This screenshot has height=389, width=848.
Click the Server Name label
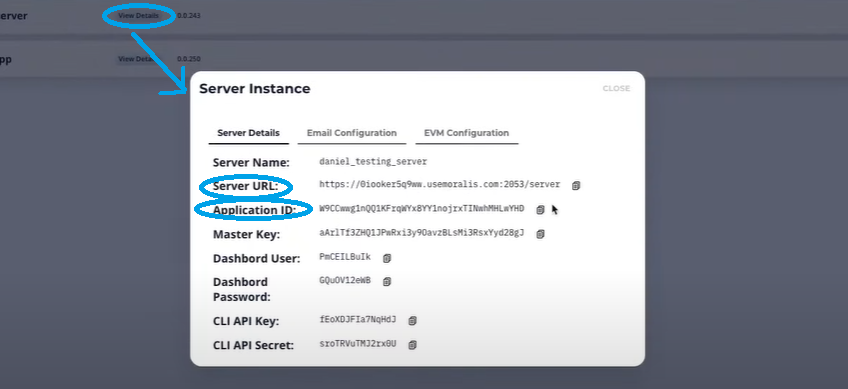tap(251, 163)
